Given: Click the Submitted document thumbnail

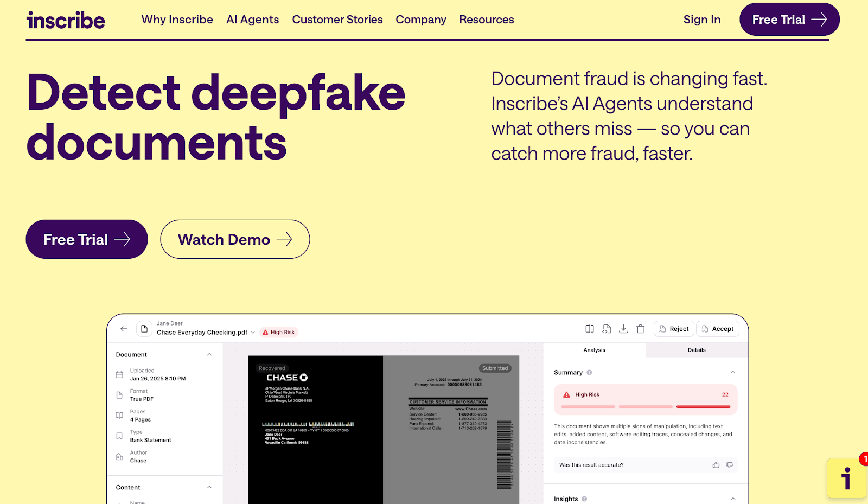Looking at the screenshot, I should 451,430.
